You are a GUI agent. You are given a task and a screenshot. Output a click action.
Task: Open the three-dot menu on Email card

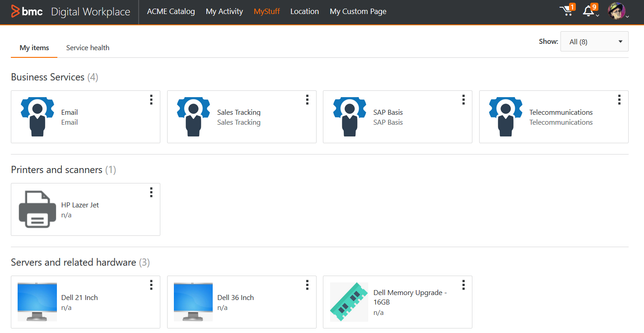(151, 100)
